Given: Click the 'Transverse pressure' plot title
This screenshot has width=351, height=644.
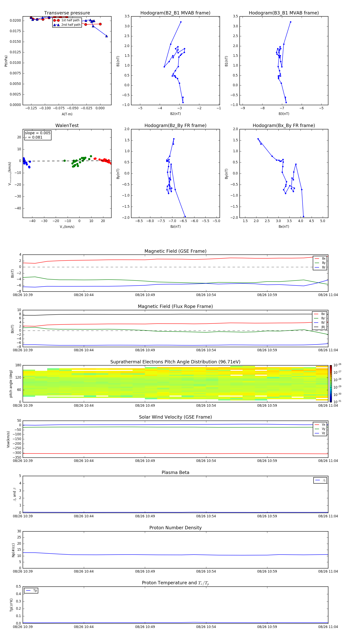Looking at the screenshot, I should pos(67,13).
